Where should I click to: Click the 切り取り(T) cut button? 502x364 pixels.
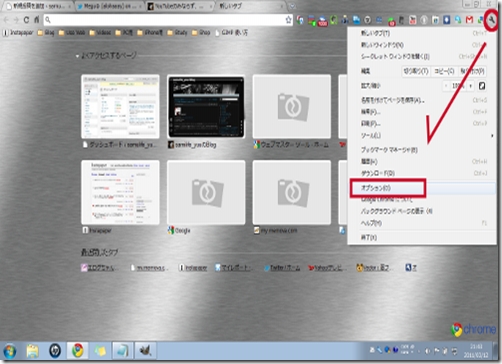click(416, 71)
